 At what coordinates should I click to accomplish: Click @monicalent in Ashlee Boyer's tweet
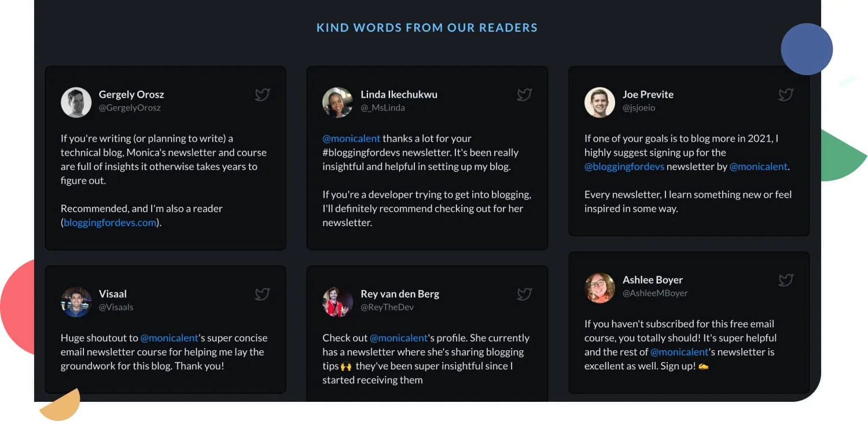click(x=680, y=352)
